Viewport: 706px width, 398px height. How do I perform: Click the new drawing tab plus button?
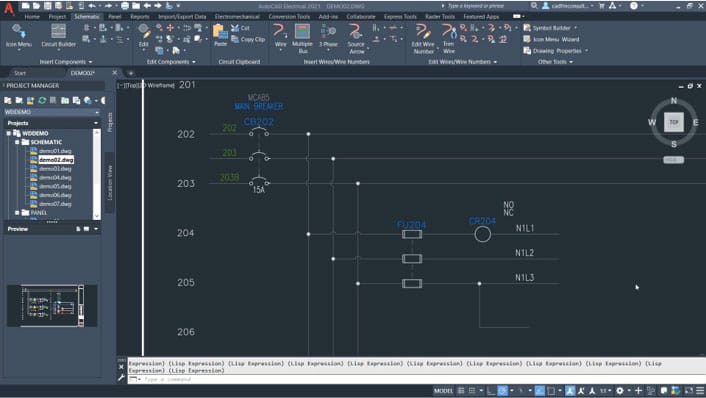pyautogui.click(x=131, y=73)
